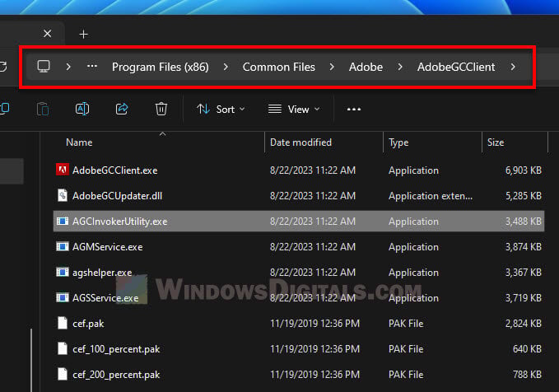Sort by the Type column header

398,142
